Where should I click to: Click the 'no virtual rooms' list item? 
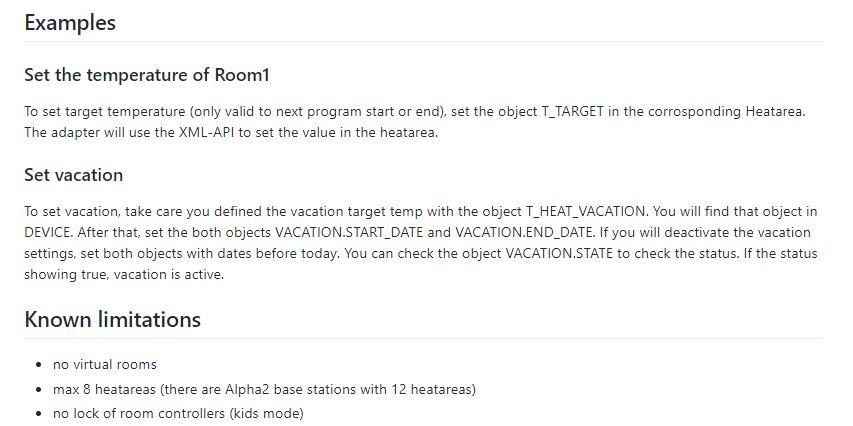[x=104, y=365]
